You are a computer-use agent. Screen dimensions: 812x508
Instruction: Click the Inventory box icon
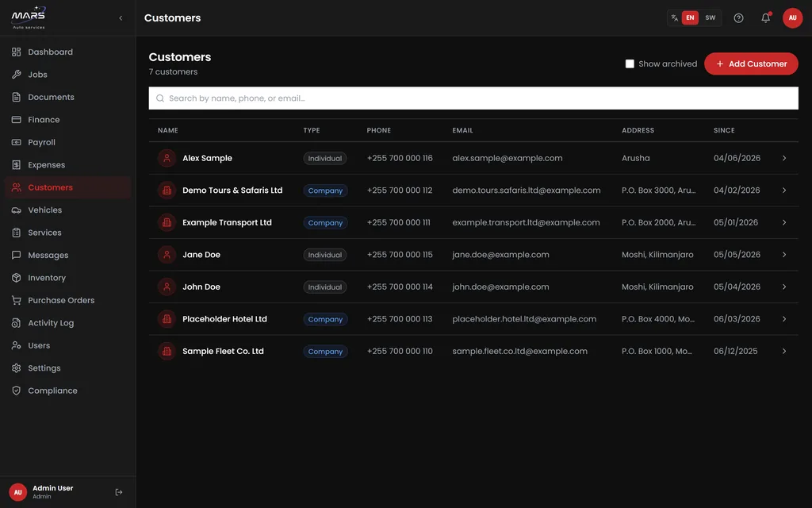pyautogui.click(x=16, y=278)
